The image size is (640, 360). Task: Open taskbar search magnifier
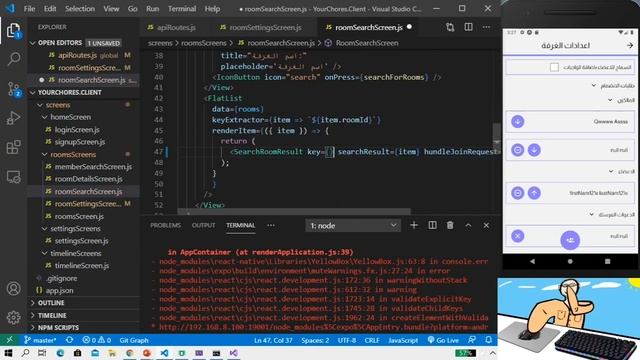point(25,353)
